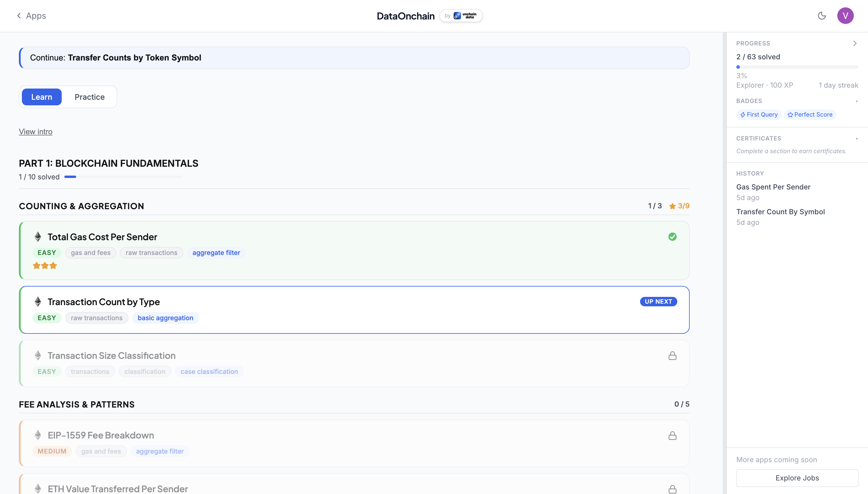Select gas and fees tag on EIP-1559
The width and height of the screenshot is (868, 494).
[101, 451]
